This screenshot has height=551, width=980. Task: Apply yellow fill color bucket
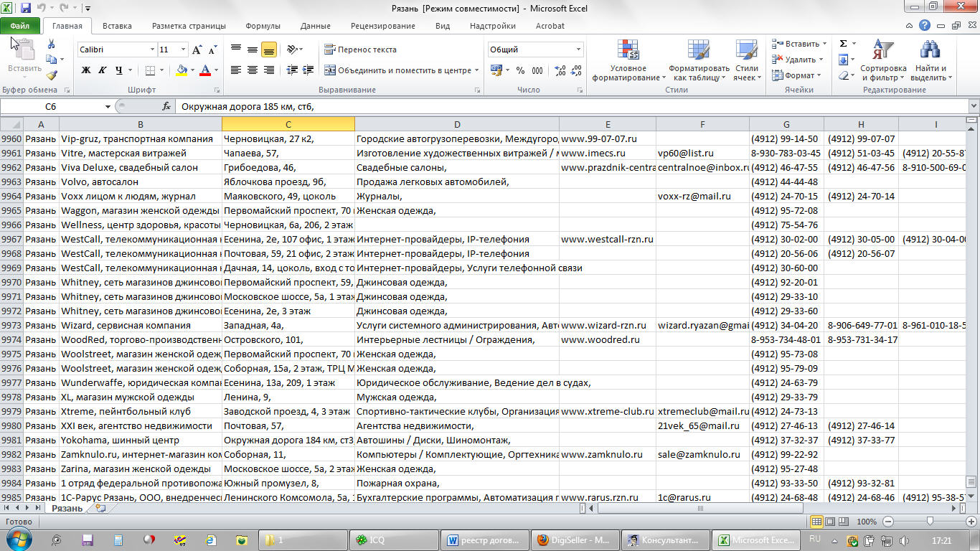click(182, 70)
